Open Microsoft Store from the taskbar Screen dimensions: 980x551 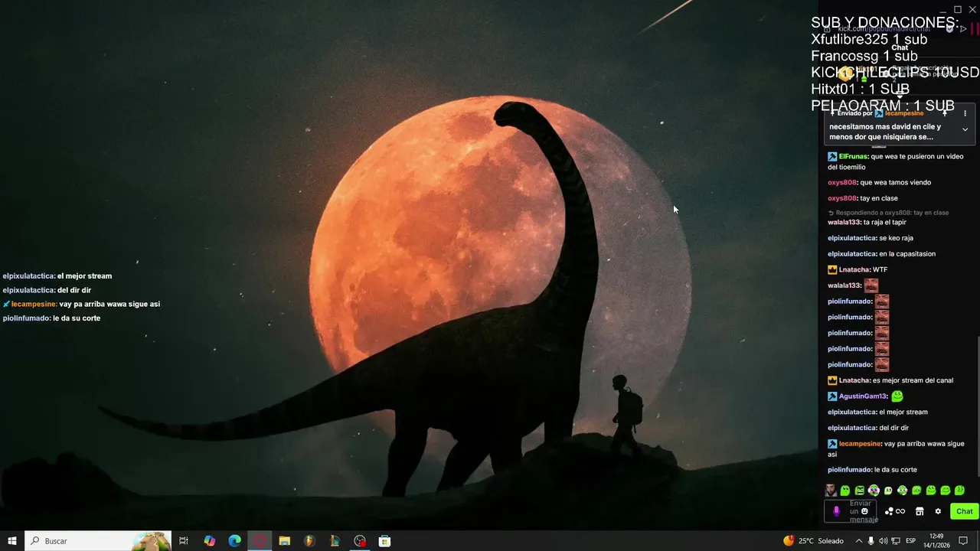pos(385,541)
